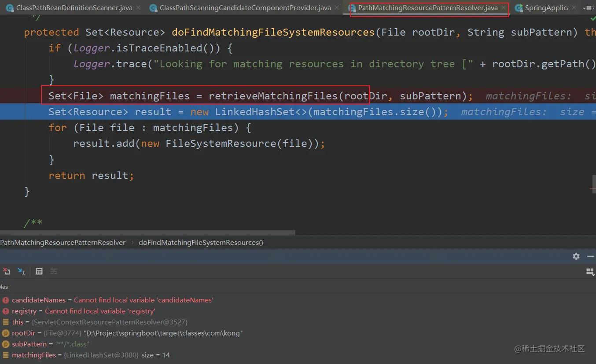Click doFindMatchingFileSystemResources() breadcrumb

[201, 243]
